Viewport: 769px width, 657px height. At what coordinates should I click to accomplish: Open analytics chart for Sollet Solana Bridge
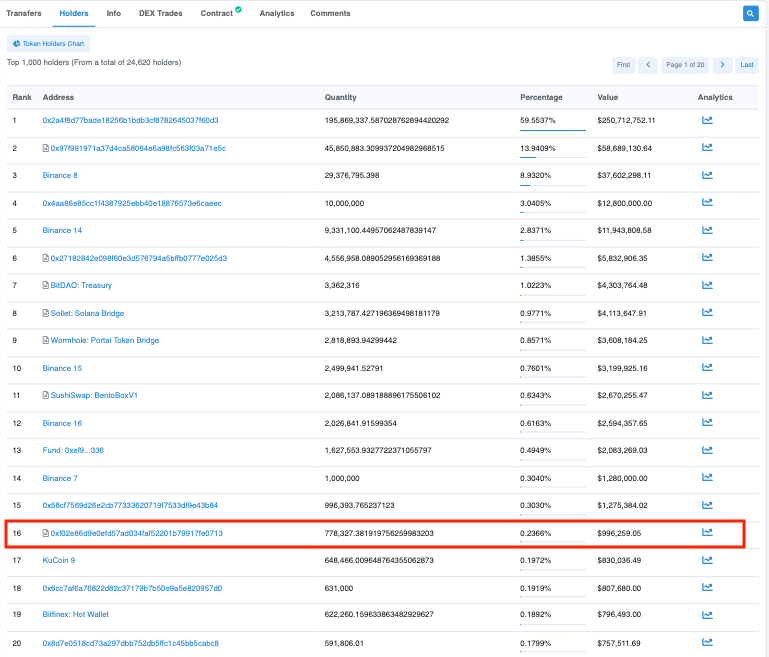707,312
